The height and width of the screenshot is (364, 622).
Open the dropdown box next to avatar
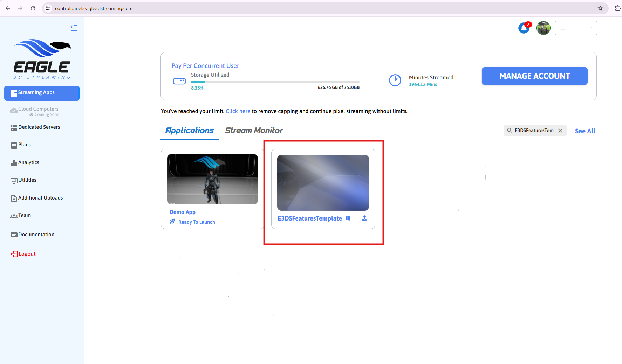576,28
